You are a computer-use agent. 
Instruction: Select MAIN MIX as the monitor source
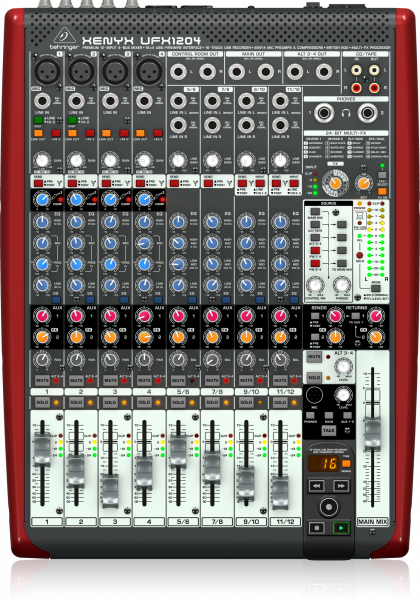pos(315,212)
